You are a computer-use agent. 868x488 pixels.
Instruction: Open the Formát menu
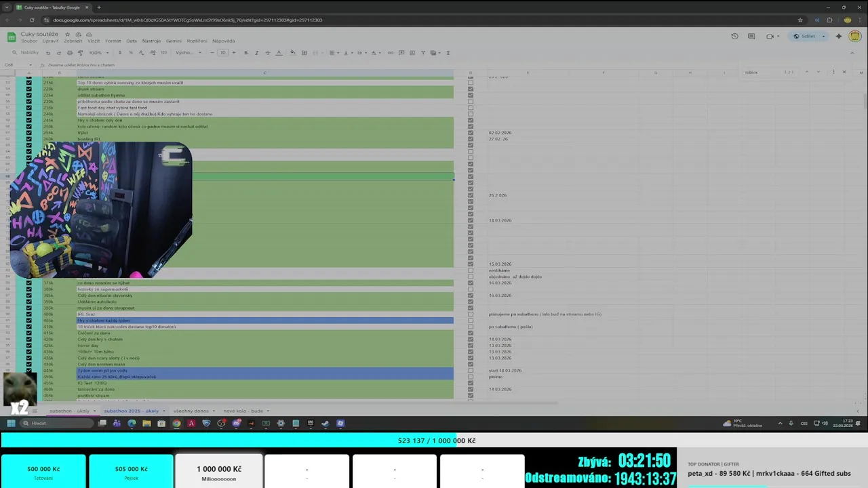[x=113, y=41]
